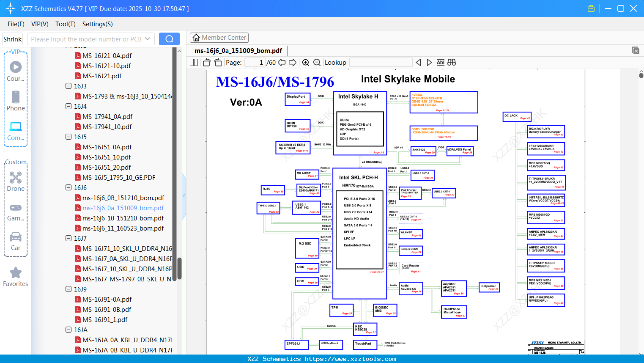644x363 pixels.
Task: Select the Computer category icon
Action: click(x=16, y=131)
